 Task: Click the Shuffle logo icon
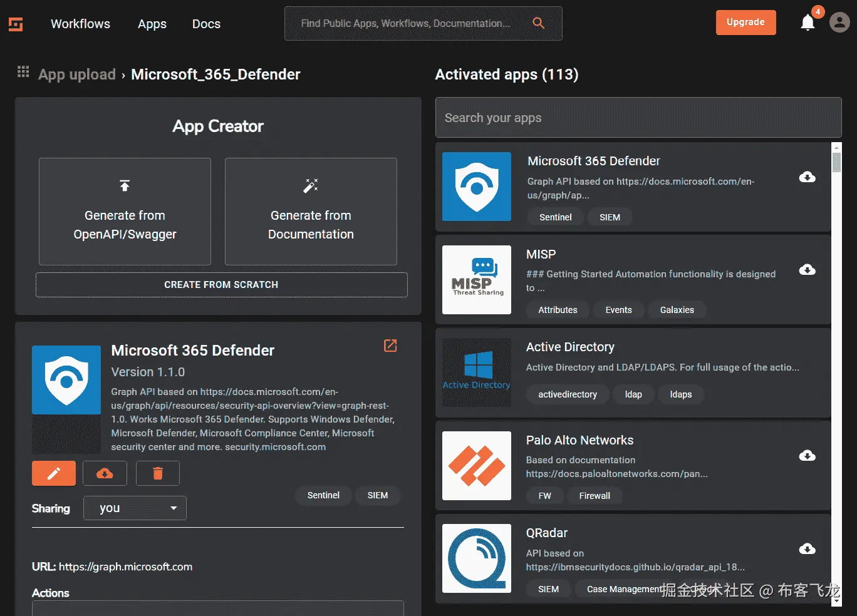(x=15, y=24)
